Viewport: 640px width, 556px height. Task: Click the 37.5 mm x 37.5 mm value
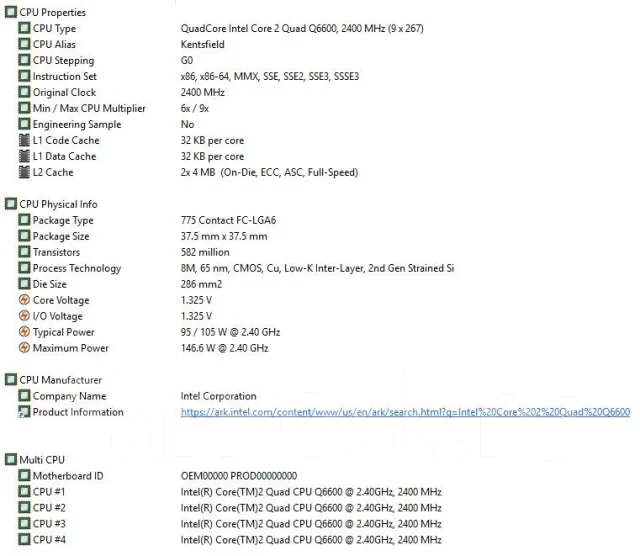point(224,236)
